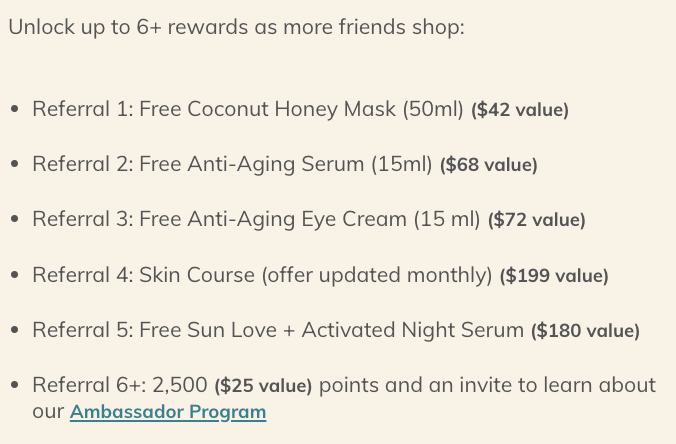Open the Ambassador Program link
This screenshot has height=444, width=676.
coord(167,412)
